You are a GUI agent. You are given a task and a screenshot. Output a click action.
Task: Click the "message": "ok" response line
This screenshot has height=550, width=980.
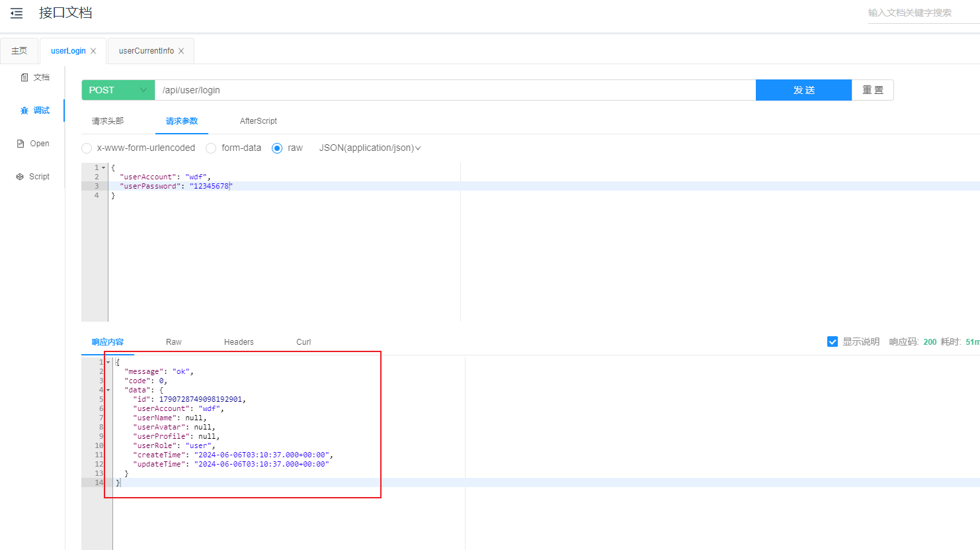click(x=159, y=371)
